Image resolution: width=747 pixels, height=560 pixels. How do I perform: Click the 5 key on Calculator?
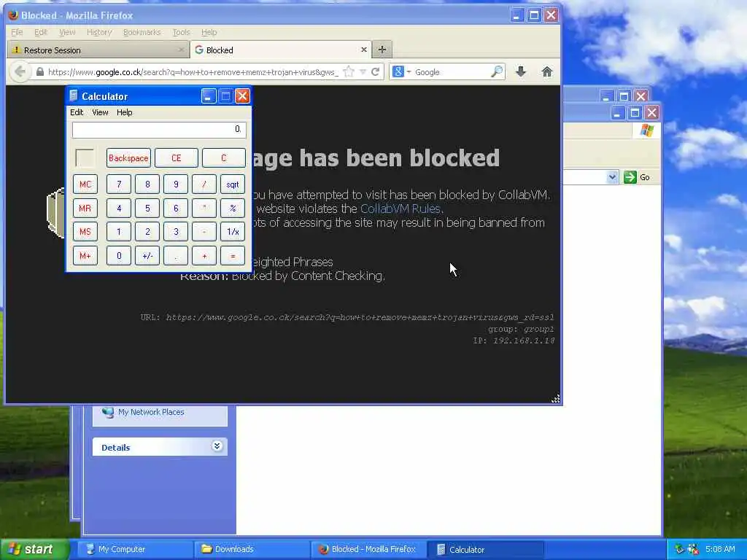147,208
